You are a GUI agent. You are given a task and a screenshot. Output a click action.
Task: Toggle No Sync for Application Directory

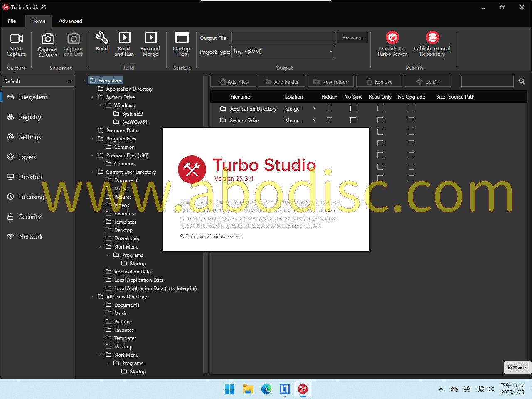point(353,108)
